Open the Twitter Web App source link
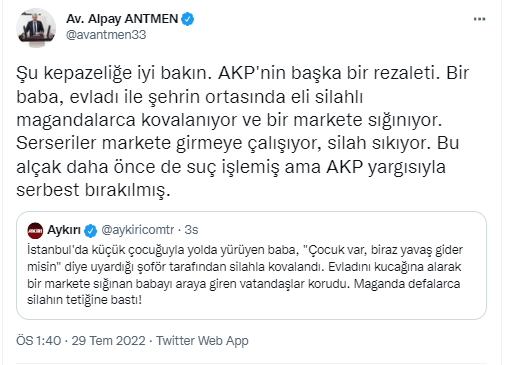505x365 pixels. [x=202, y=341]
